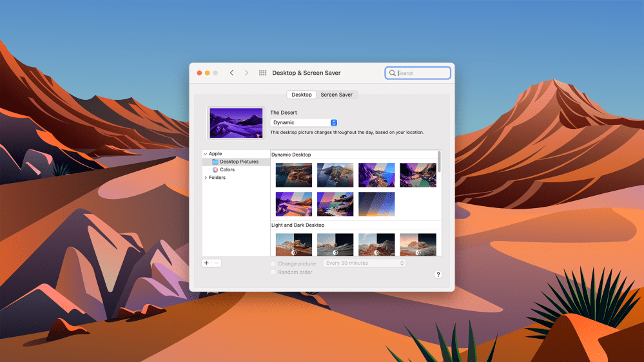Go back with the left chevron
This screenshot has height=362, width=644.
tap(231, 73)
